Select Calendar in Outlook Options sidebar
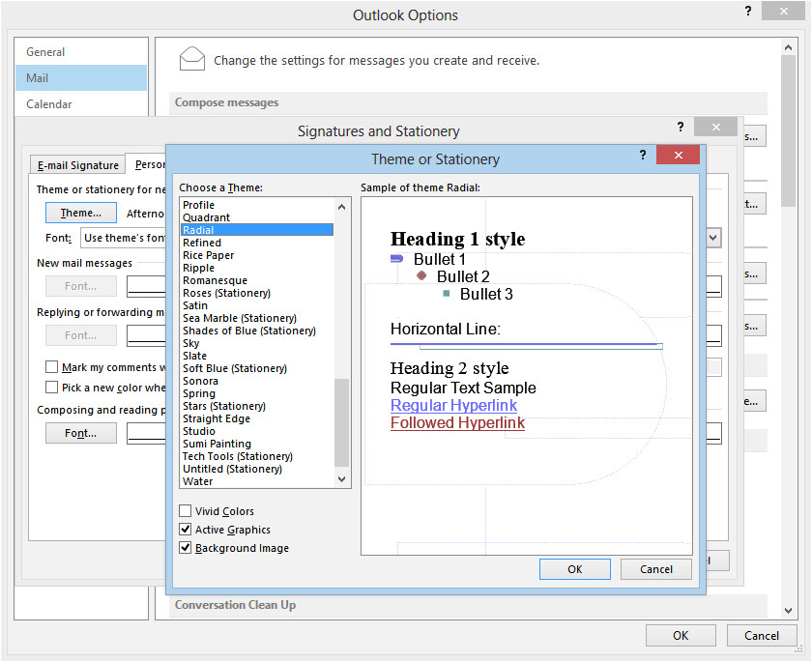The height and width of the screenshot is (662, 812). pos(49,104)
